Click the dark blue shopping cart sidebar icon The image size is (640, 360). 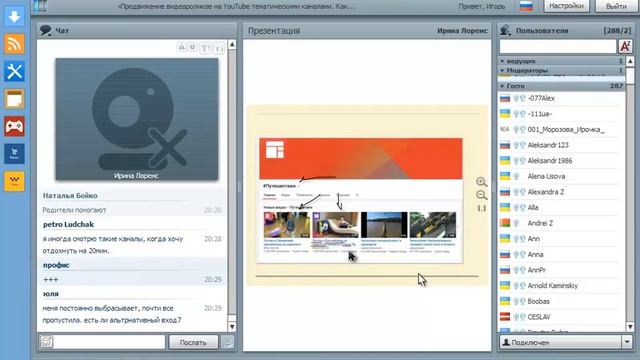click(x=14, y=154)
